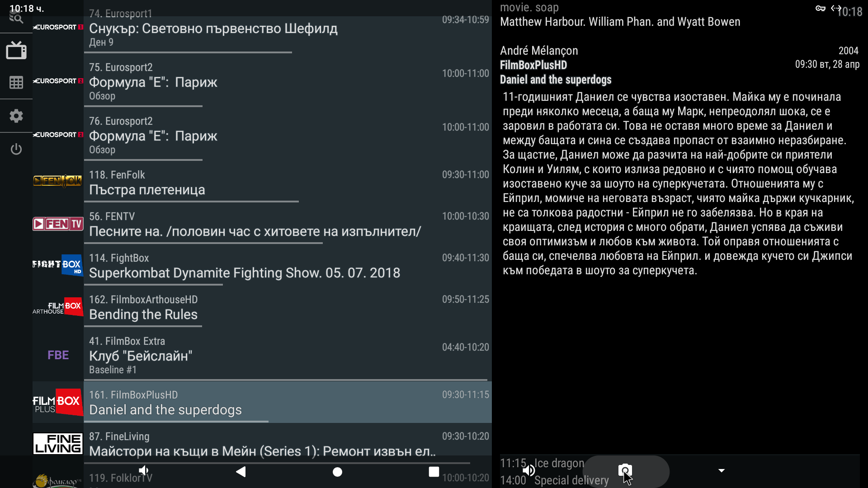Viewport: 868px width, 488px height.
Task: Open the EPG grid icon in sidebar
Action: click(x=16, y=82)
